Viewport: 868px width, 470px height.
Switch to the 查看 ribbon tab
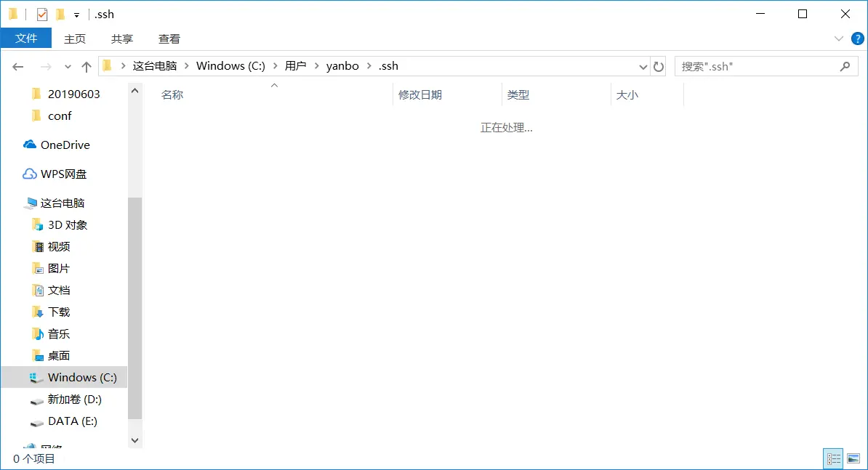[x=169, y=39]
